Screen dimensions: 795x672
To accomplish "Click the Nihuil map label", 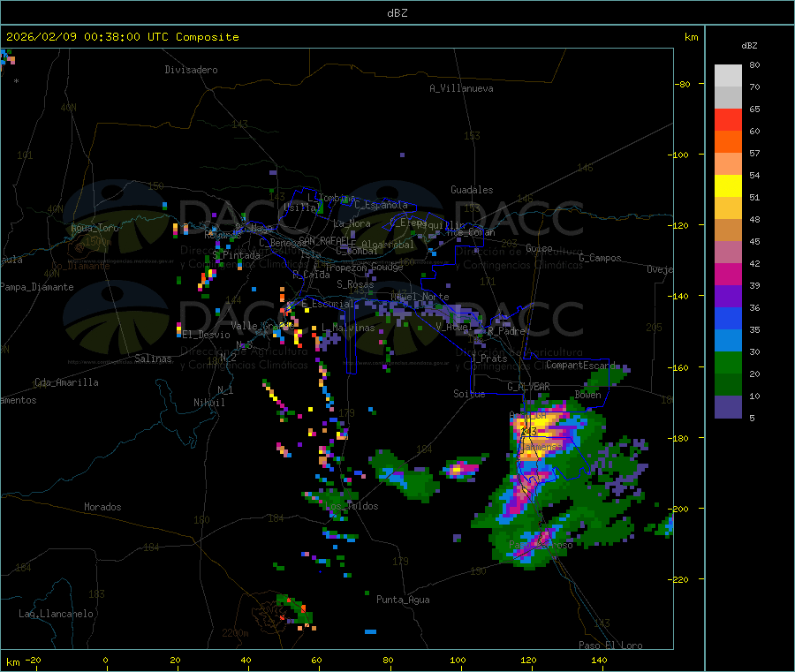I will pyautogui.click(x=208, y=403).
